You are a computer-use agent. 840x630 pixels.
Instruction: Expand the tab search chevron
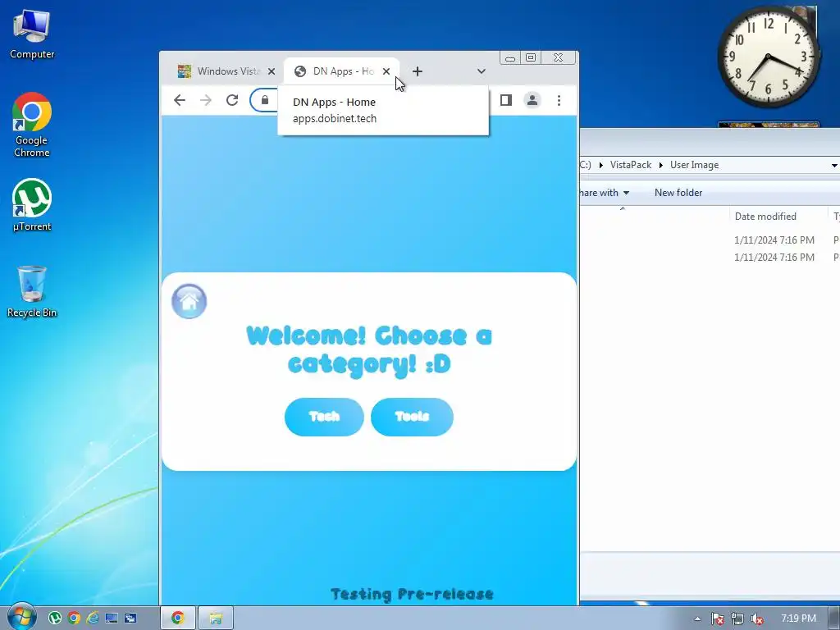(481, 71)
